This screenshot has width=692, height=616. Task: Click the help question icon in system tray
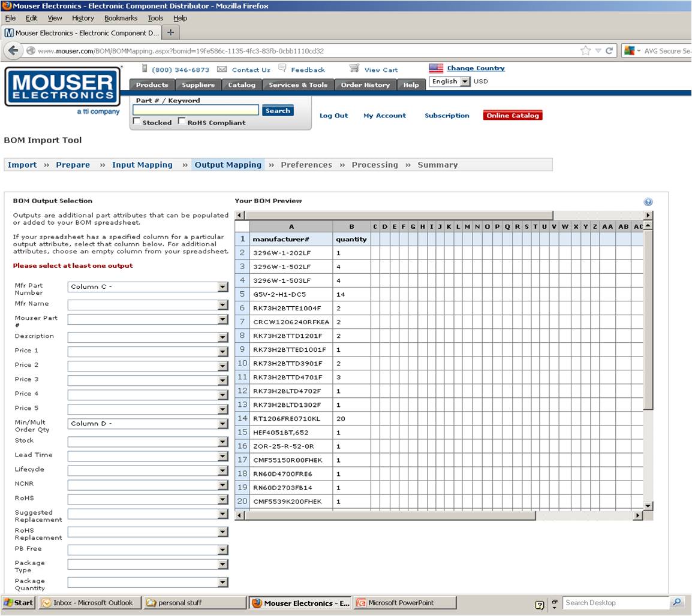(539, 605)
